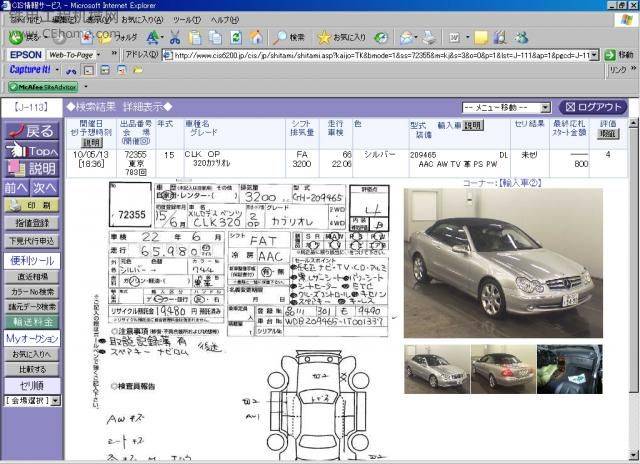640x464 pixels.
Task: Click the green browser back arrow icon
Action: [16, 38]
